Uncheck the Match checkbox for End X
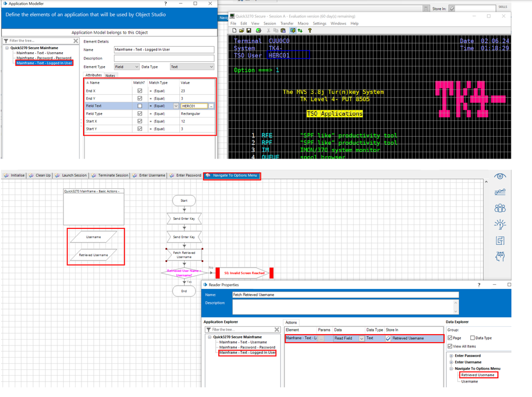This screenshot has width=532, height=397. click(140, 91)
